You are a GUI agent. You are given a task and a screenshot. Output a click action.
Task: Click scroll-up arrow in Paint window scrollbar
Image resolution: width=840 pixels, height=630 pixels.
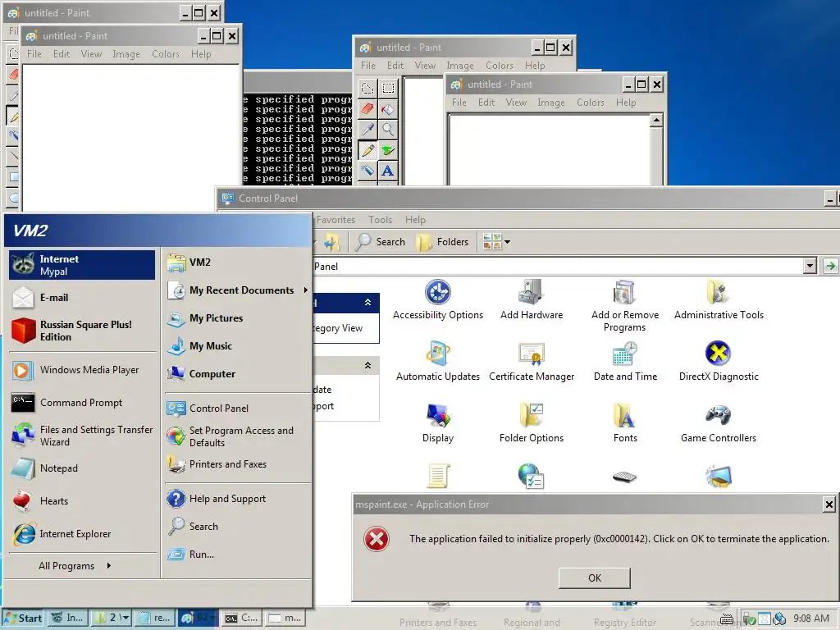click(656, 120)
